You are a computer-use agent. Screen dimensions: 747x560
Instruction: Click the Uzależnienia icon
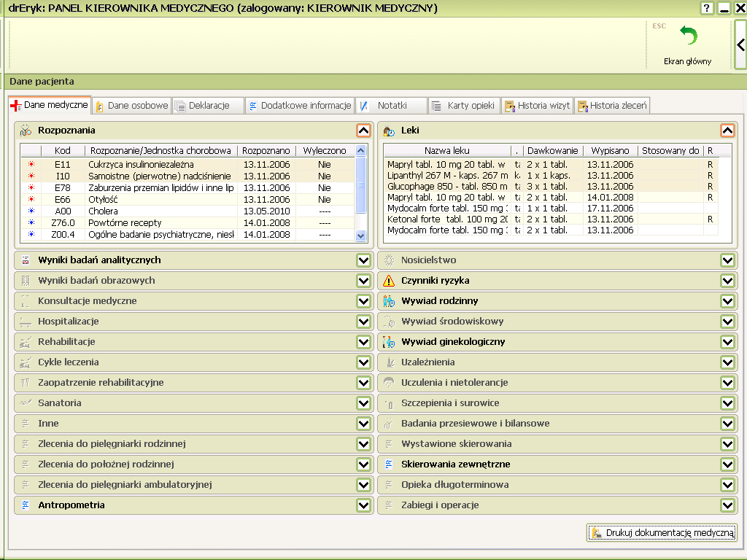390,362
